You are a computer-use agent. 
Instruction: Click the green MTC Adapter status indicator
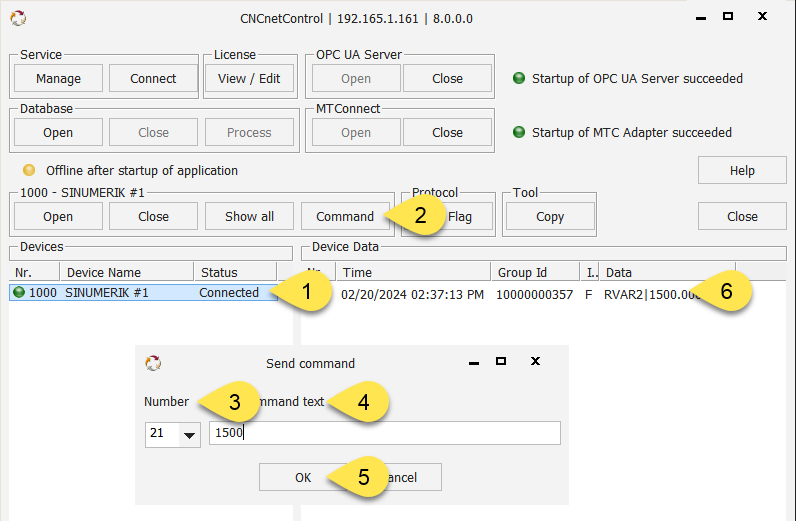tap(519, 132)
